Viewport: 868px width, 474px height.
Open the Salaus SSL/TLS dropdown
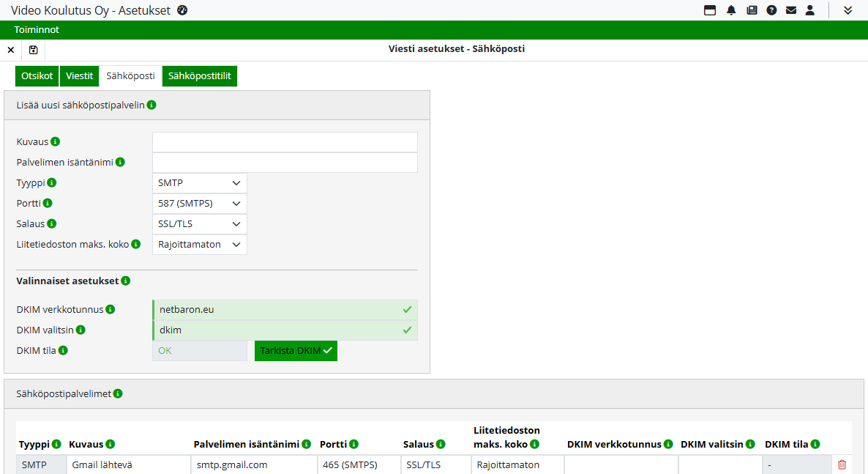tap(200, 224)
